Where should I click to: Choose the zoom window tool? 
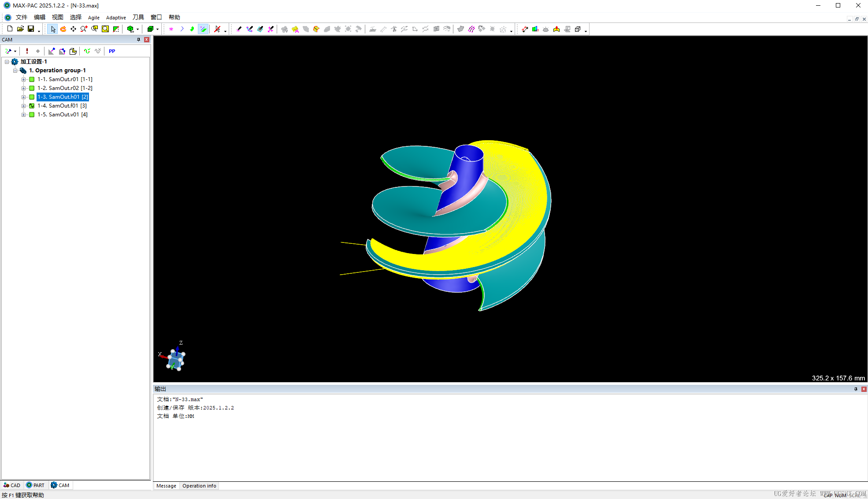click(94, 29)
